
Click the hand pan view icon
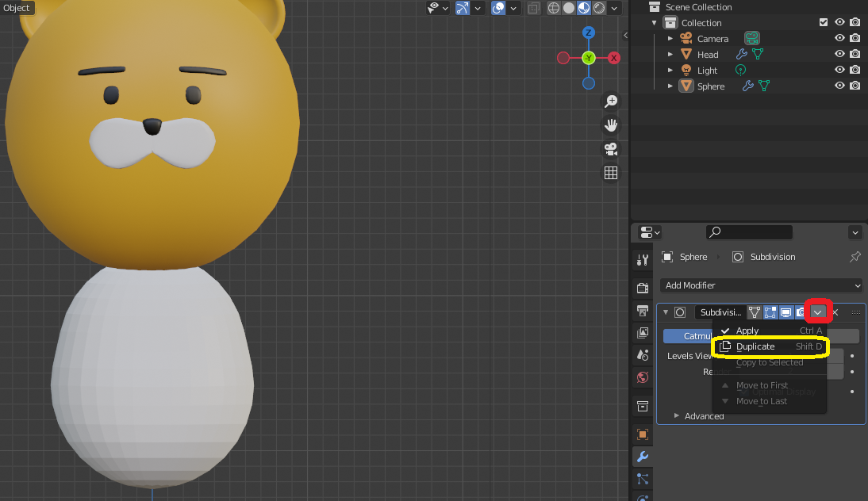point(611,125)
